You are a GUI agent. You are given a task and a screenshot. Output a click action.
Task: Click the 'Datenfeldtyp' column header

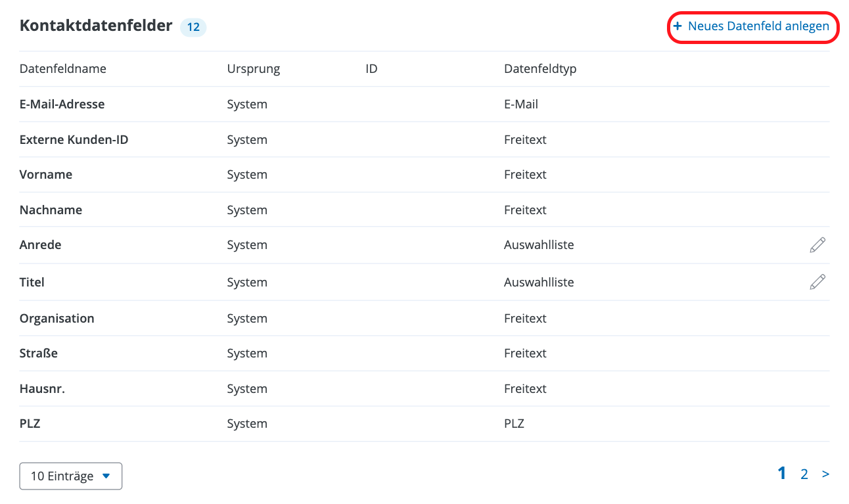click(x=540, y=69)
